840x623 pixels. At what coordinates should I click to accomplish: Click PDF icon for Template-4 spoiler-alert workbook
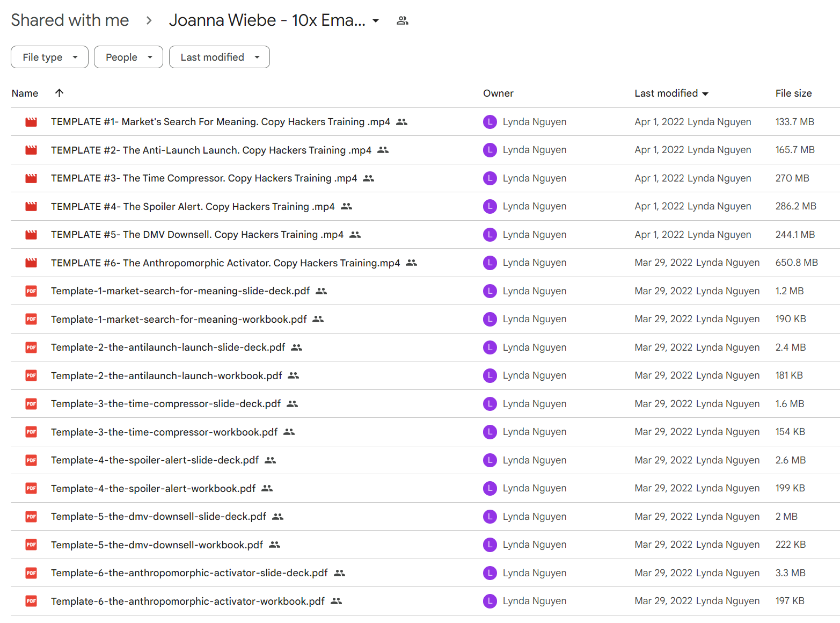point(31,488)
